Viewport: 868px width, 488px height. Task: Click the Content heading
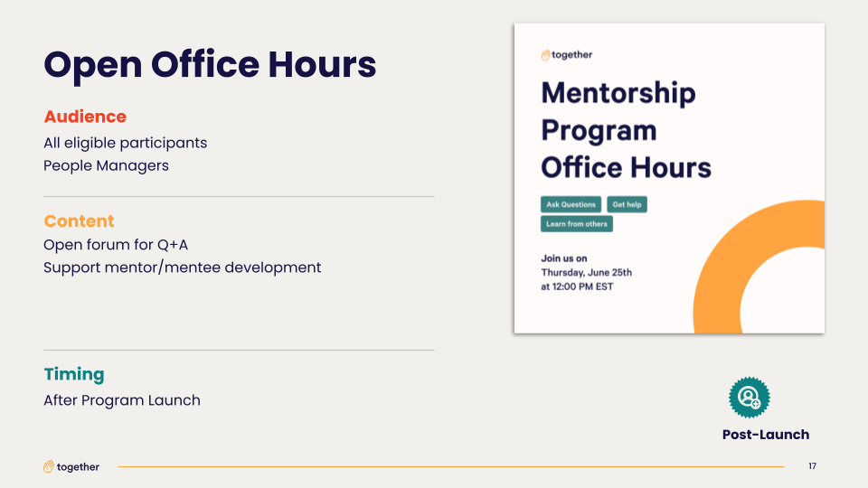click(x=80, y=221)
